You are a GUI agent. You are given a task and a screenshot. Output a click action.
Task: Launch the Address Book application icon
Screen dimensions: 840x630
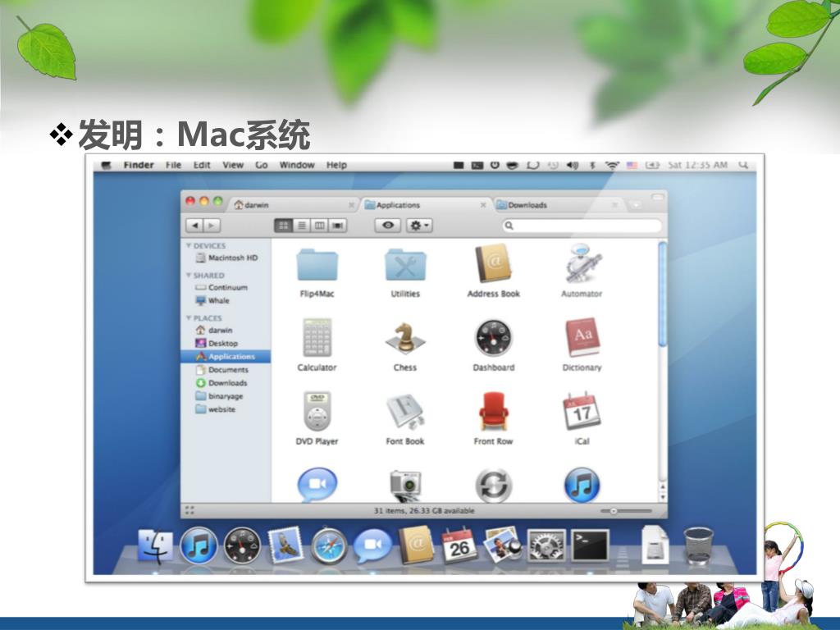click(x=493, y=263)
